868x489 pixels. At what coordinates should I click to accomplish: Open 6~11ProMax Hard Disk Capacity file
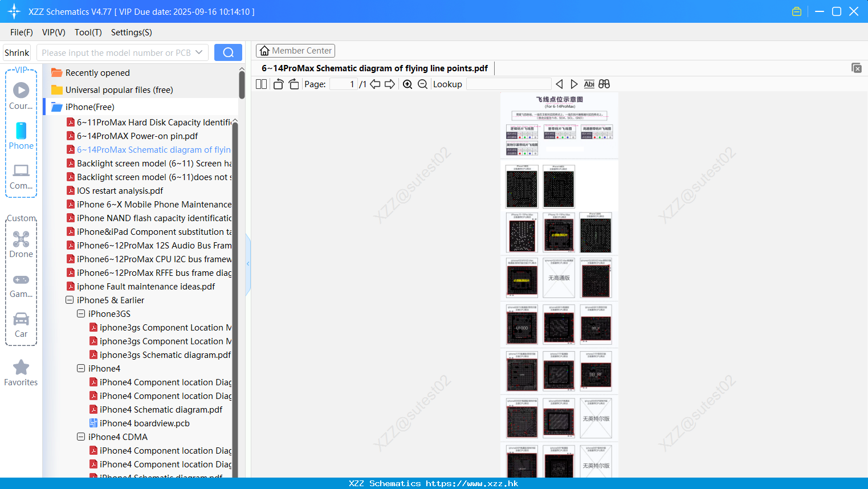coord(149,123)
